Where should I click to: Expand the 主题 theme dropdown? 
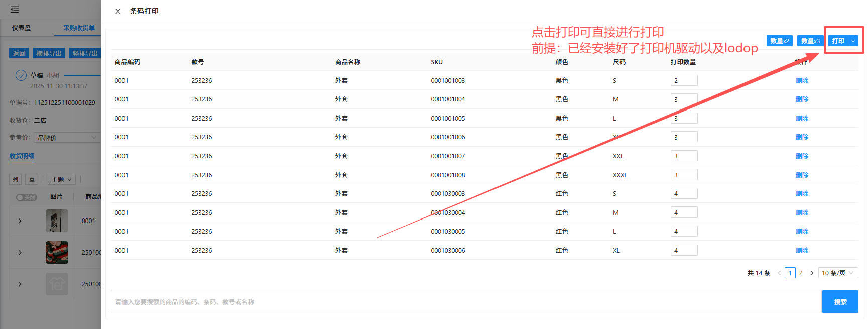62,179
